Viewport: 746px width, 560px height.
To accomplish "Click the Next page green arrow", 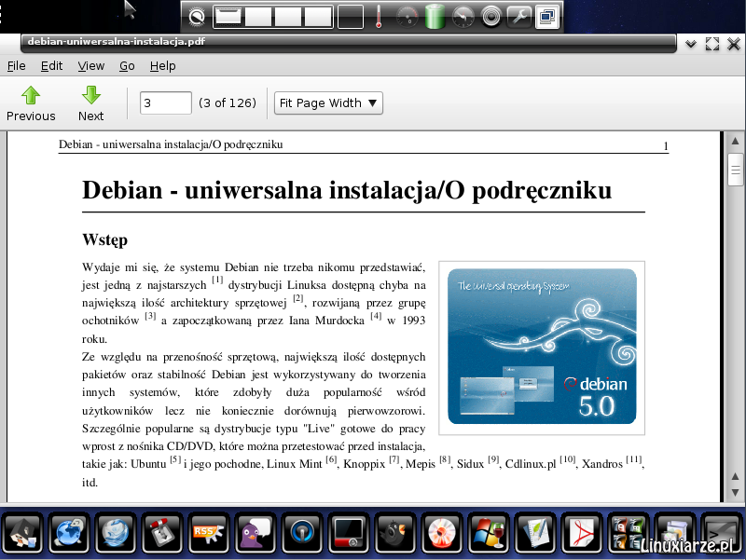I will (x=90, y=97).
